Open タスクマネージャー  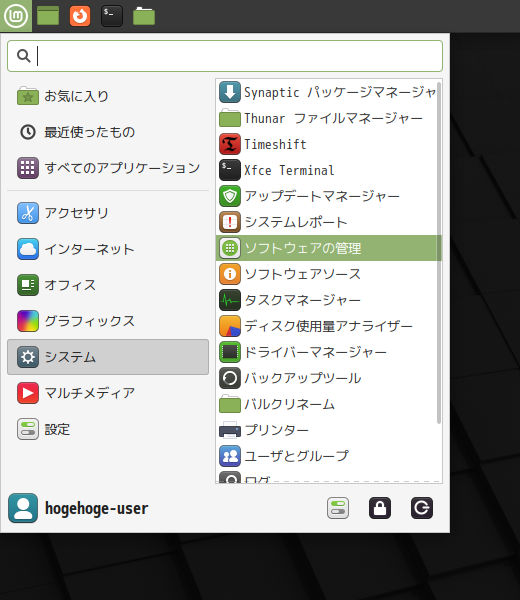[327, 300]
